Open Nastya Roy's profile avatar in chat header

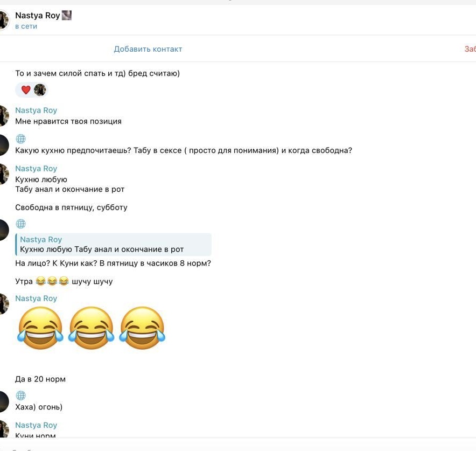(4, 20)
